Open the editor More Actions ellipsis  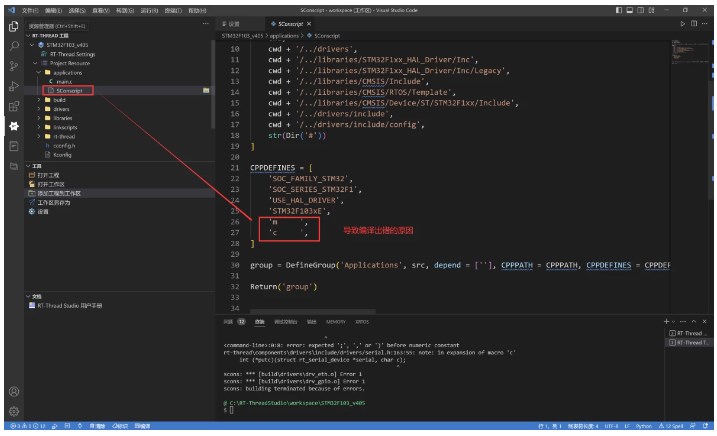tap(706, 24)
